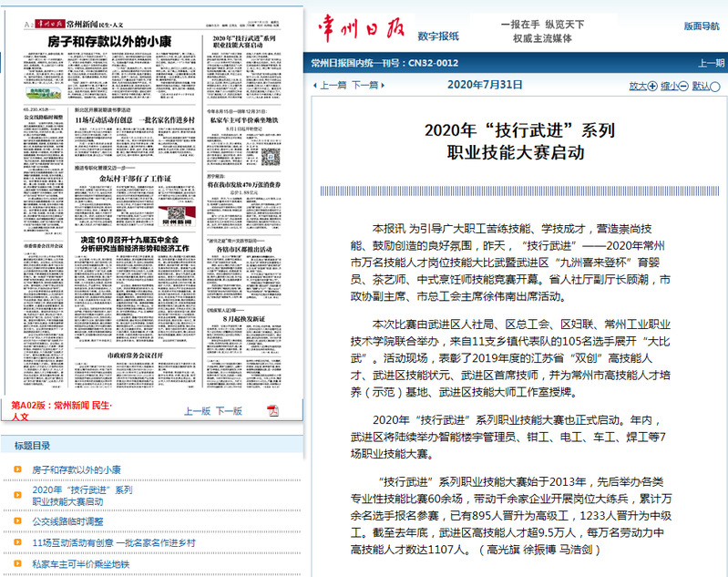Click the 常州日报 red calligraphy logo
The height and width of the screenshot is (577, 728).
[x=362, y=28]
